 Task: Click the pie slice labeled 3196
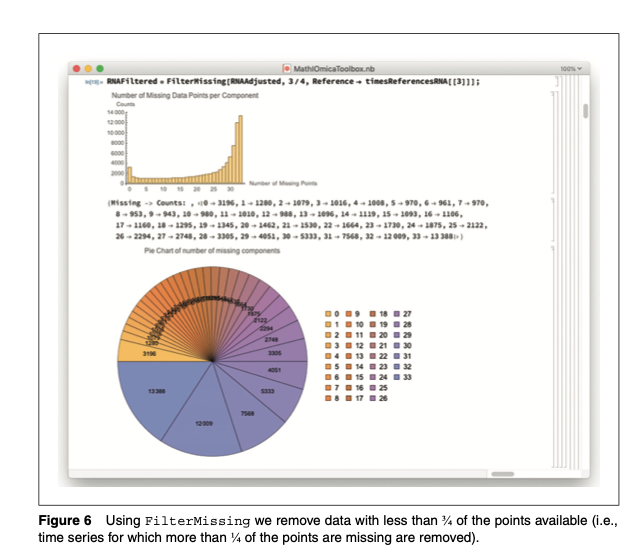click(149, 353)
